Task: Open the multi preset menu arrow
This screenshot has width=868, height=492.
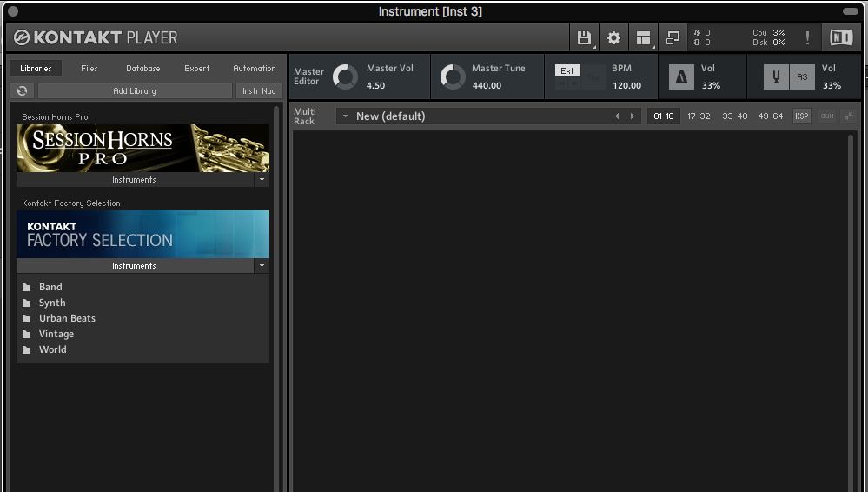Action: click(345, 116)
